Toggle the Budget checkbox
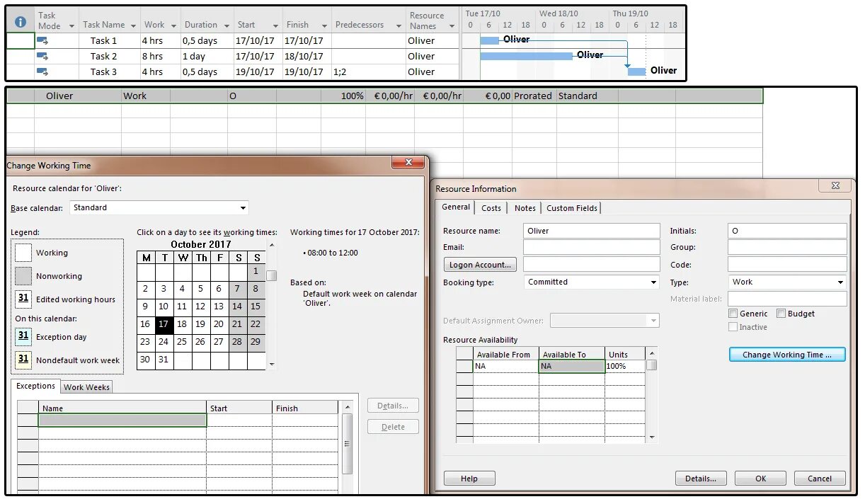 coord(781,314)
